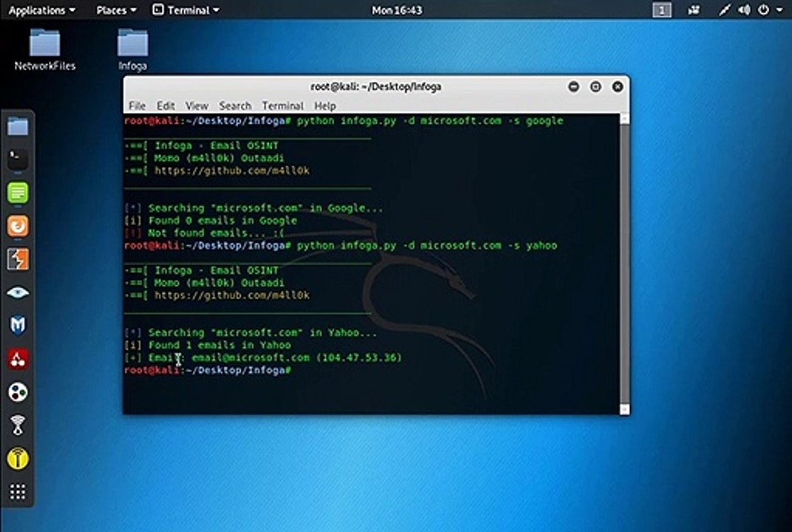Open the NetworkFiles desktop folder
This screenshot has width=792, height=532.
(x=44, y=50)
